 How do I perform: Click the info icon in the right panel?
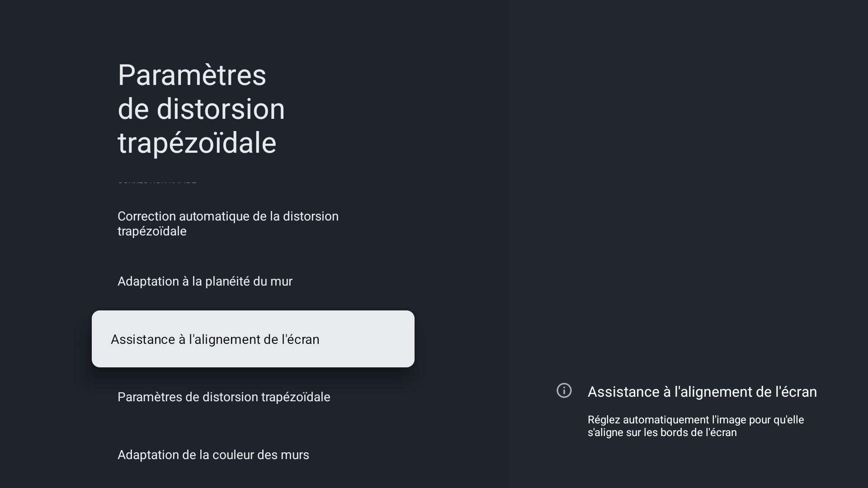pyautogui.click(x=564, y=390)
